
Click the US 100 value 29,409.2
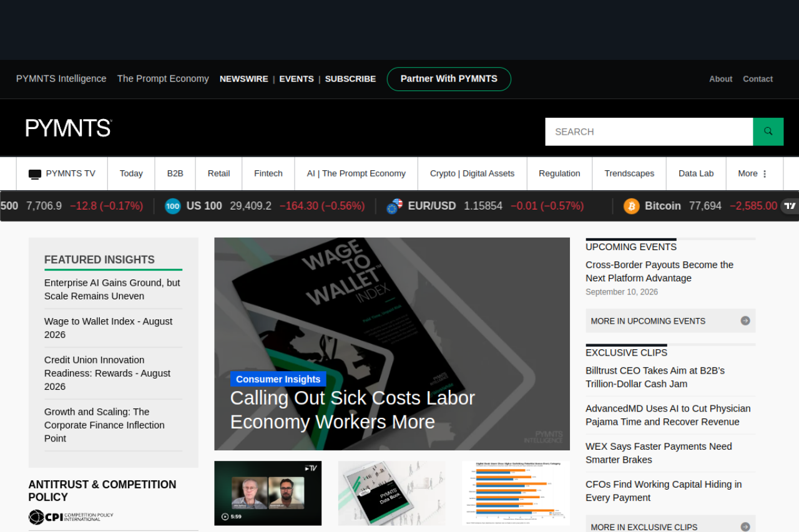[x=251, y=206]
